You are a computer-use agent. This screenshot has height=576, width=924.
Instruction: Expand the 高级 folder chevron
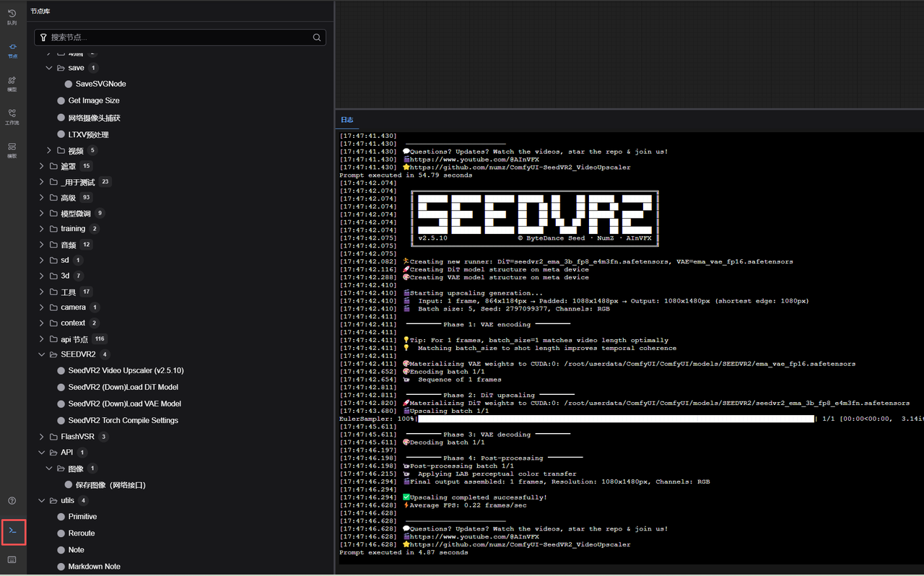(42, 197)
